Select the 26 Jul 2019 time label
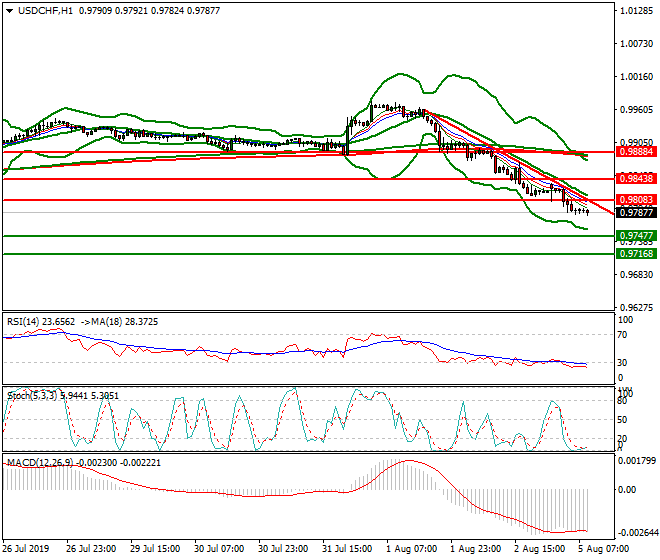This screenshot has width=660, height=560. [26, 549]
